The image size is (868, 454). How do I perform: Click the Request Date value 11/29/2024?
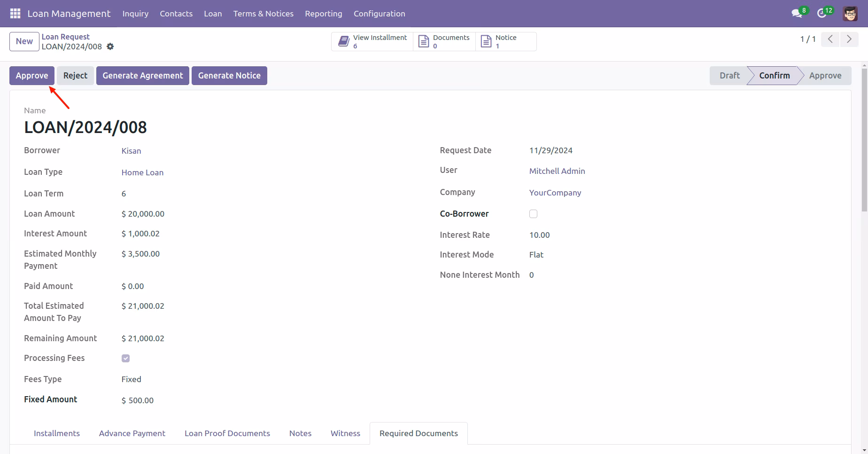tap(551, 150)
